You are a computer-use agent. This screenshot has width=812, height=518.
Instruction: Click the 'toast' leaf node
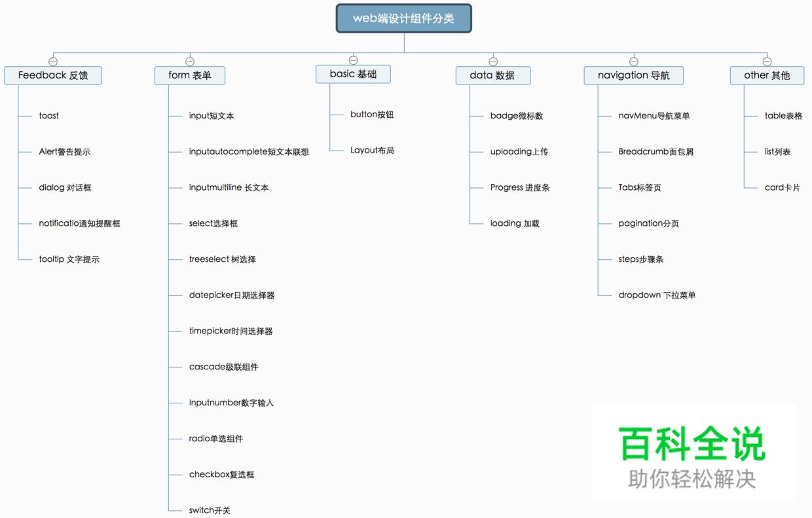48,115
